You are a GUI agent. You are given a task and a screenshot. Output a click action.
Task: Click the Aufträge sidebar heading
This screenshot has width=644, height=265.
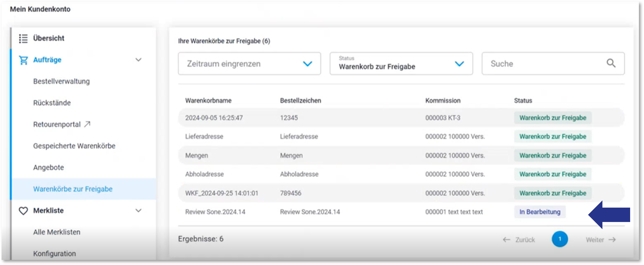(x=47, y=60)
